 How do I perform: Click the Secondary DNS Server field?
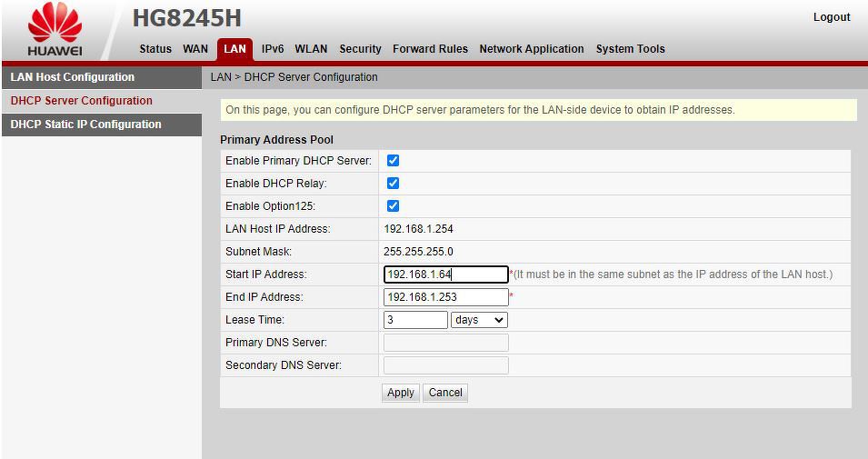pos(445,364)
